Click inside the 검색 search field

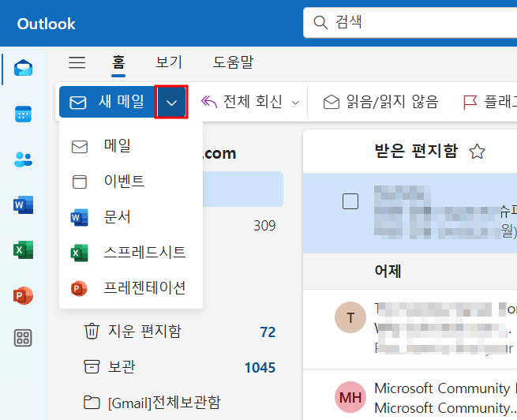410,22
